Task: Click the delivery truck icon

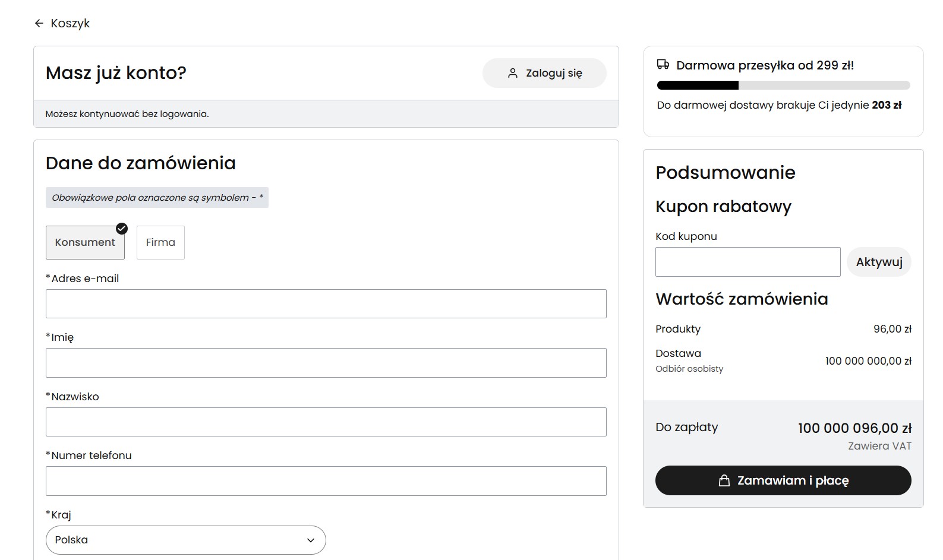Action: tap(663, 65)
